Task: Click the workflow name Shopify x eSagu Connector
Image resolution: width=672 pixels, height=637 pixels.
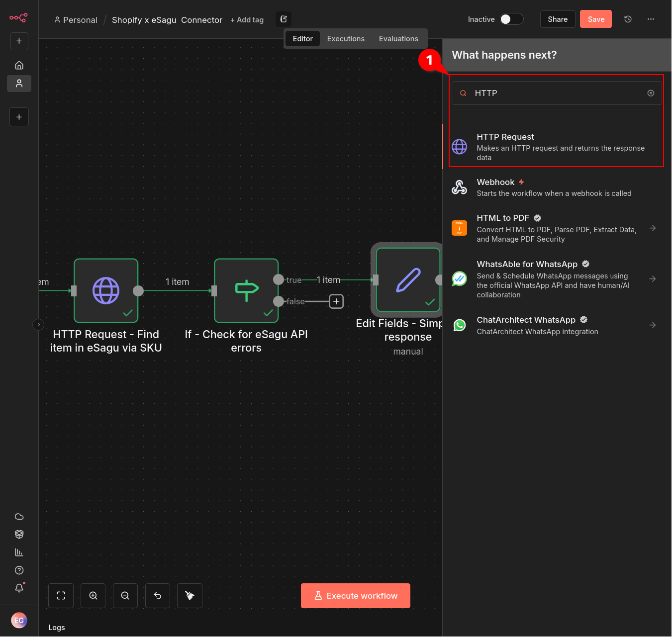Action: click(167, 20)
